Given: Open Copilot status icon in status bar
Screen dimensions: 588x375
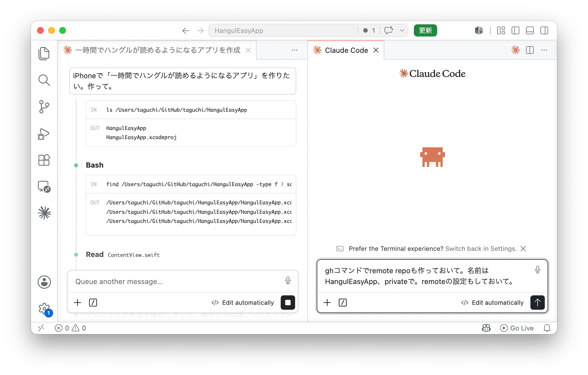Looking at the screenshot, I should pos(486,328).
